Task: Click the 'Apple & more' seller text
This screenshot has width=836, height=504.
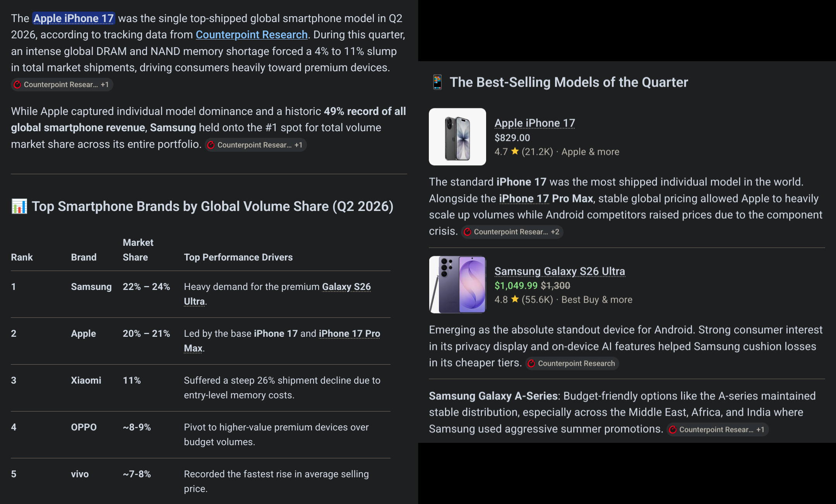Action: click(590, 152)
